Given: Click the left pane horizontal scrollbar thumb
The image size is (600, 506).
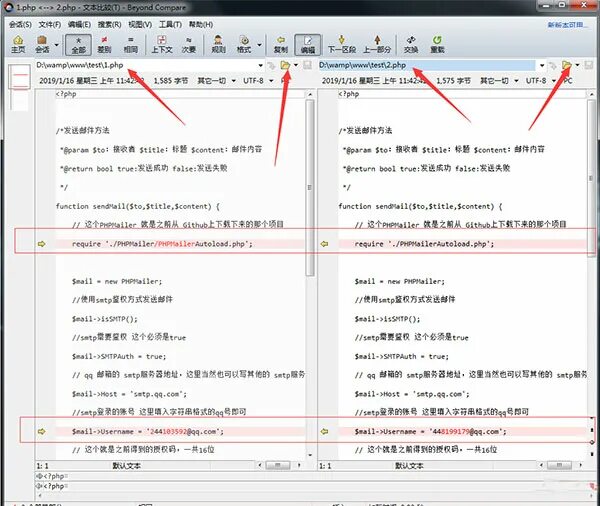Looking at the screenshot, I should point(278,465).
